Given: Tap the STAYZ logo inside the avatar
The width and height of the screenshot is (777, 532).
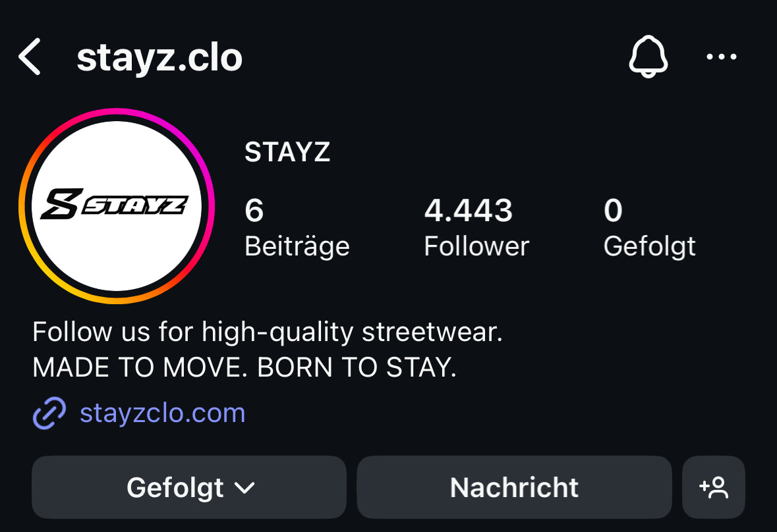Looking at the screenshot, I should (x=115, y=203).
